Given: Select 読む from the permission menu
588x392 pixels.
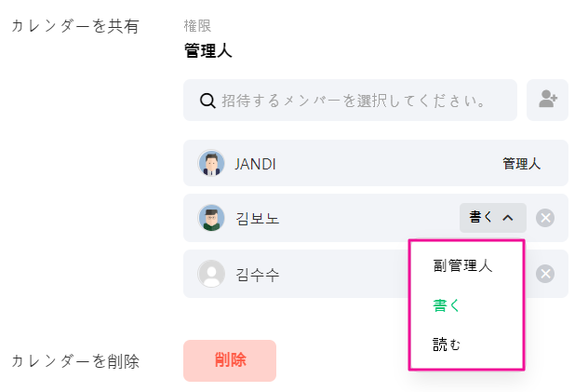Looking at the screenshot, I should point(448,345).
